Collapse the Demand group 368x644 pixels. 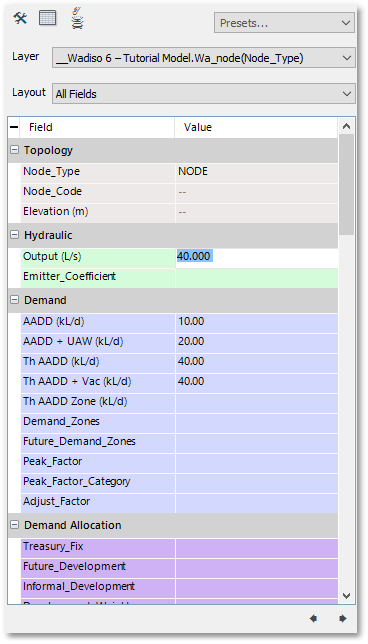[14, 300]
